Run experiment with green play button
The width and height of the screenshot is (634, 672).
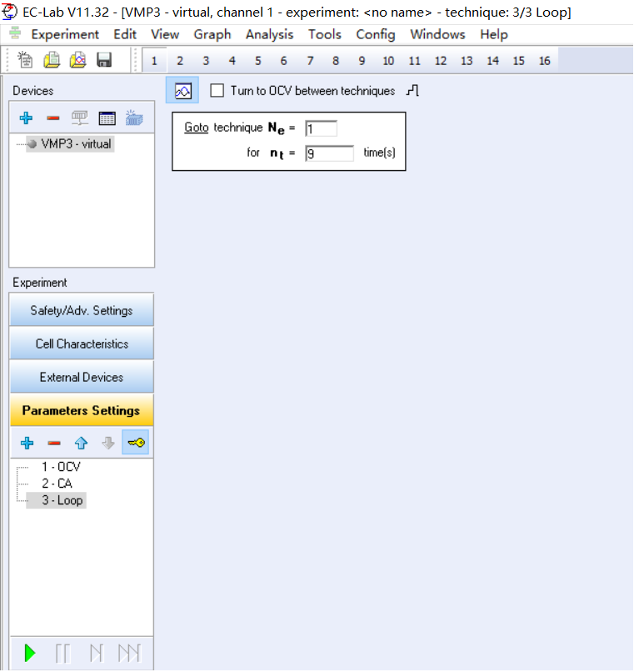(x=30, y=653)
